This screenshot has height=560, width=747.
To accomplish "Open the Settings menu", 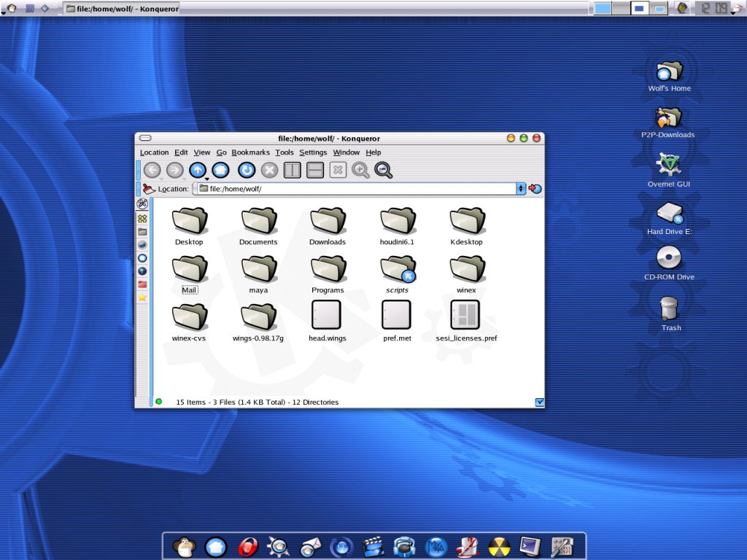I will click(313, 152).
